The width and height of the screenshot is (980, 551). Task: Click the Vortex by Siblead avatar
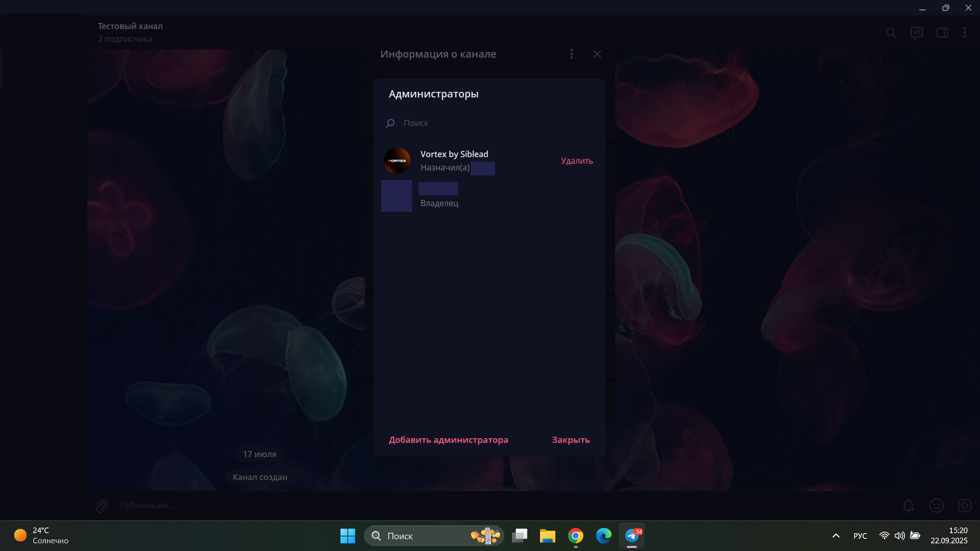tap(397, 161)
